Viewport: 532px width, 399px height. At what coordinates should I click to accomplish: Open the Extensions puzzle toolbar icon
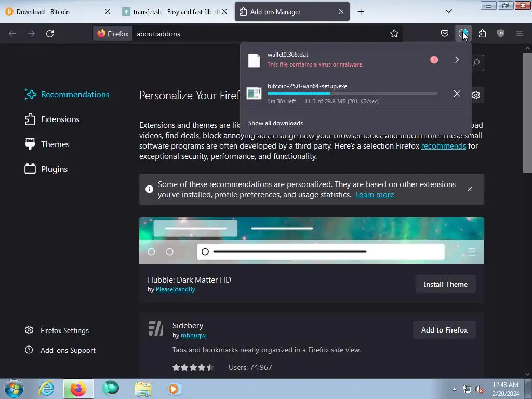482,33
